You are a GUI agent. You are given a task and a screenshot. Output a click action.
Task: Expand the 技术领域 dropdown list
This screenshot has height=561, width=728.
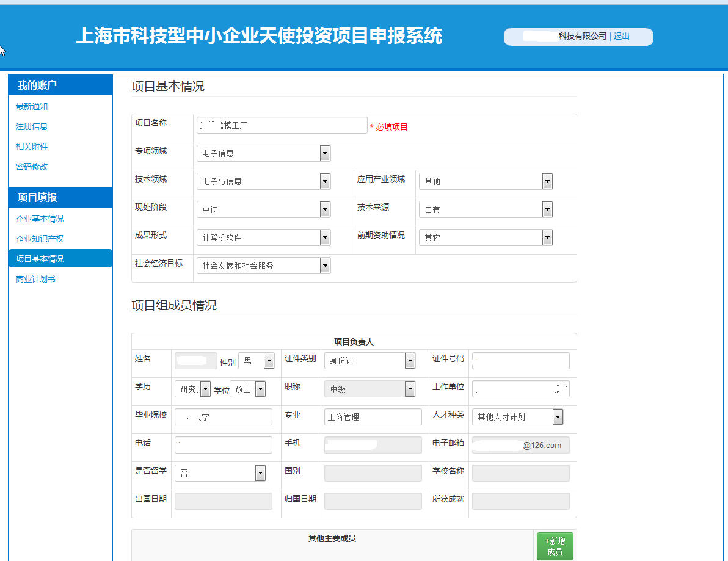[263, 181]
